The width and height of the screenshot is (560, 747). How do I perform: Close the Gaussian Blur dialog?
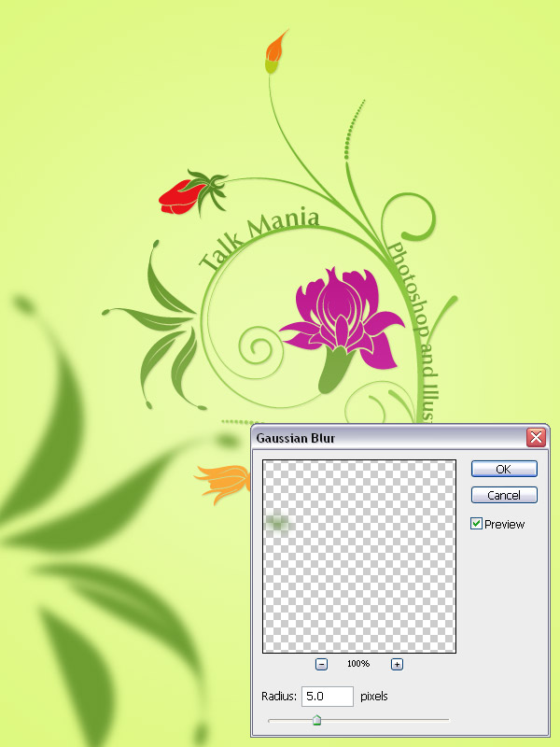536,437
